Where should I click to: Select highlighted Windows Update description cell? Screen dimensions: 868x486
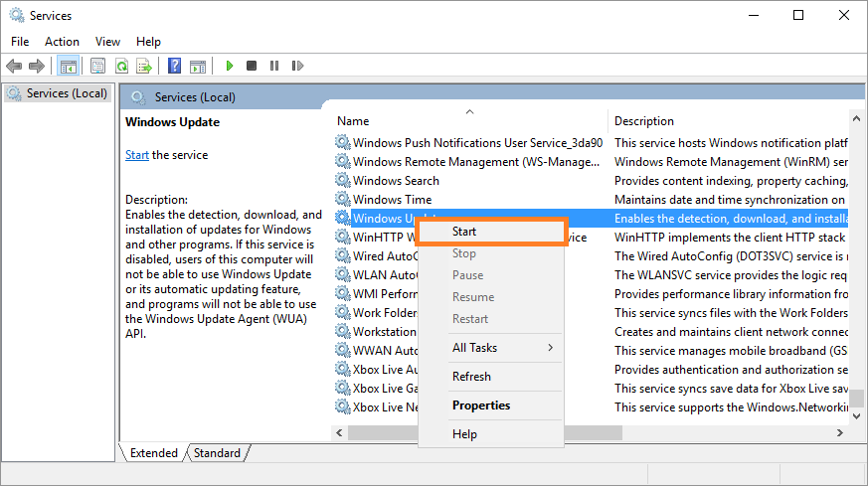point(731,218)
